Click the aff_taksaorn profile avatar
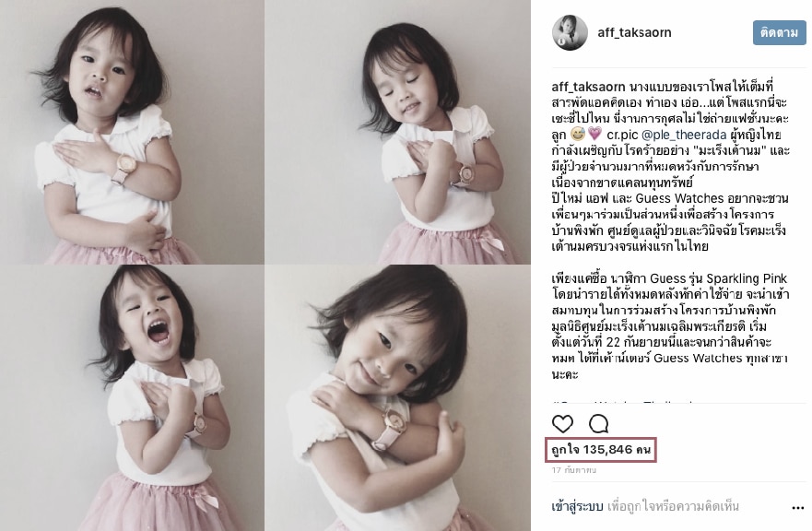This screenshot has height=531, width=812. [570, 32]
